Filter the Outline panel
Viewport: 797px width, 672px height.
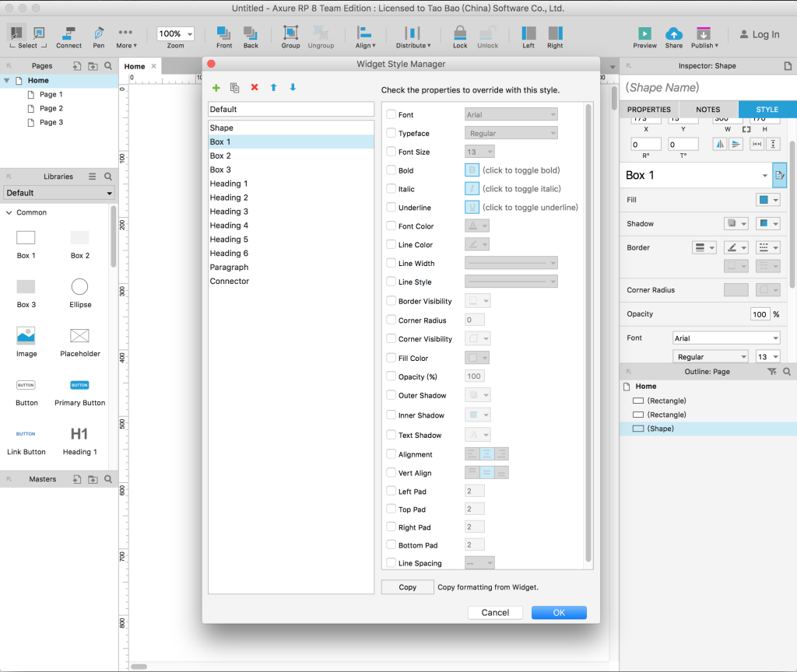point(771,372)
